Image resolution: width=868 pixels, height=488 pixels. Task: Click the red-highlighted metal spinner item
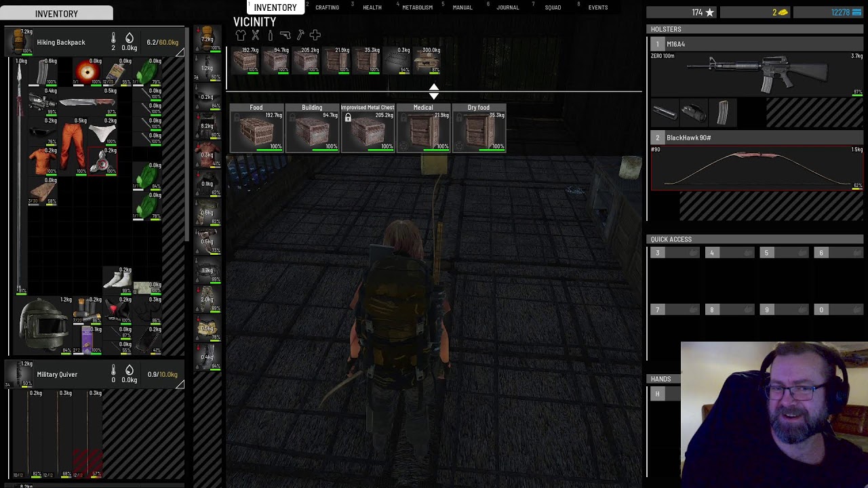point(102,162)
